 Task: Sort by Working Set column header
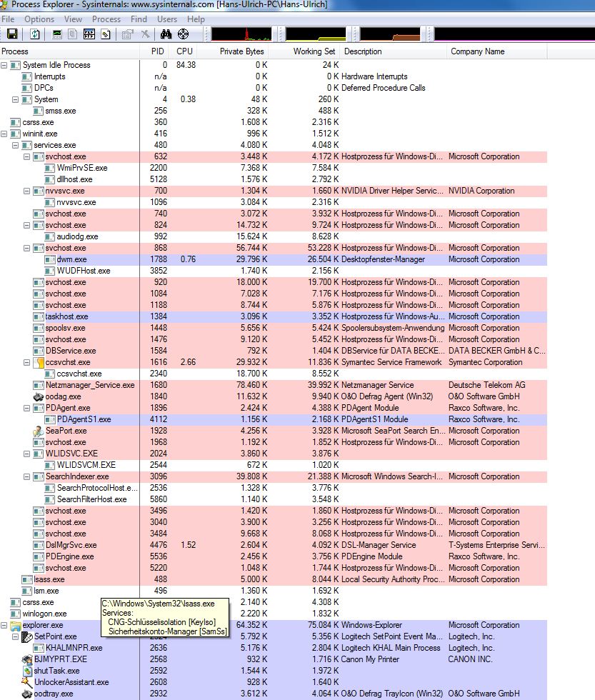click(x=304, y=51)
